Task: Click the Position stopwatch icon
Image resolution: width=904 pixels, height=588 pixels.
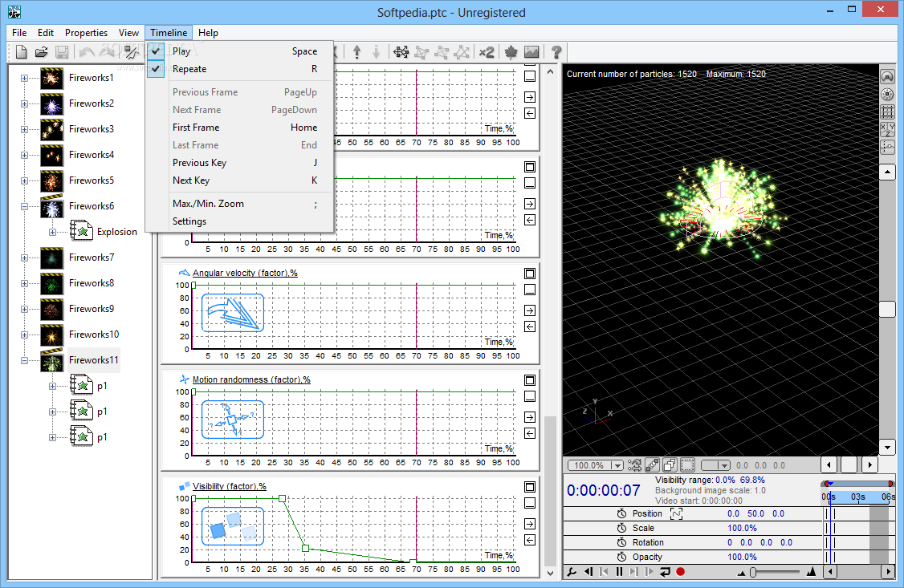Action: pyautogui.click(x=621, y=513)
